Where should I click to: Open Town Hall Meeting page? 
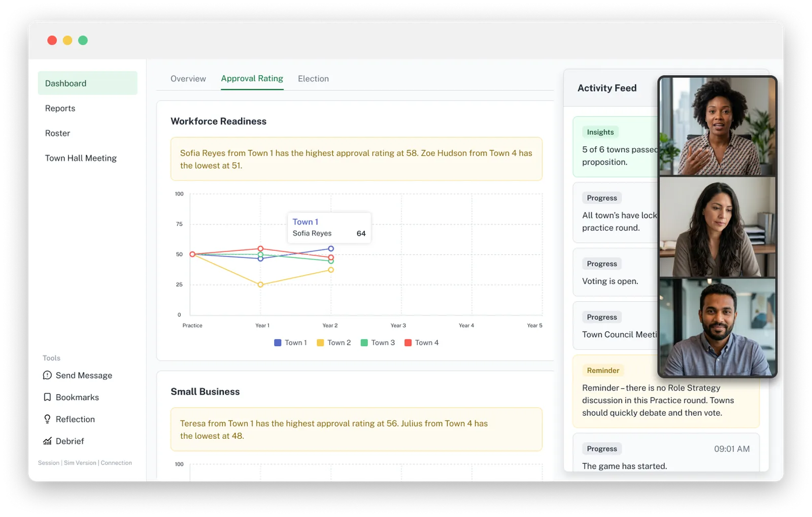coord(81,158)
